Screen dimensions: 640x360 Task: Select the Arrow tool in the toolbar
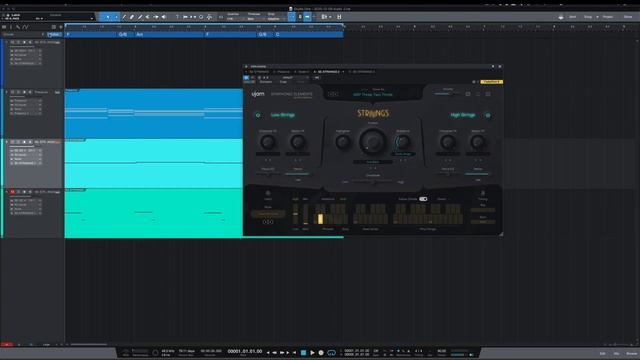coord(108,17)
